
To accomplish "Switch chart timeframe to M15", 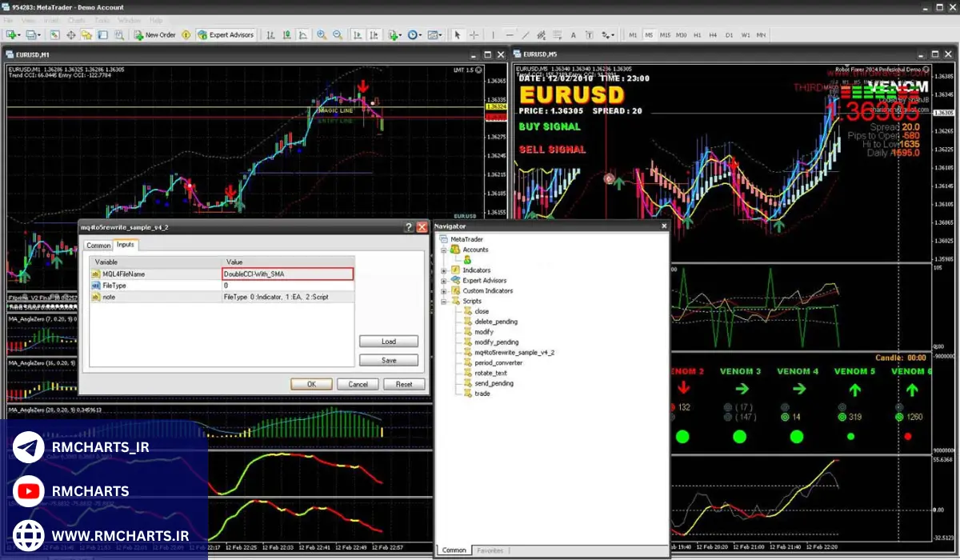I will (665, 35).
